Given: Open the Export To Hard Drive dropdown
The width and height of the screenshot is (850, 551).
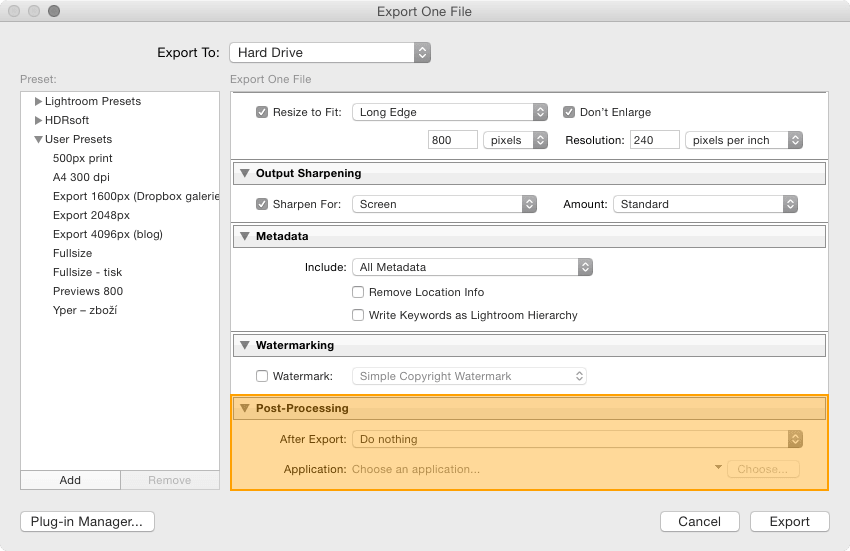Looking at the screenshot, I should [330, 53].
